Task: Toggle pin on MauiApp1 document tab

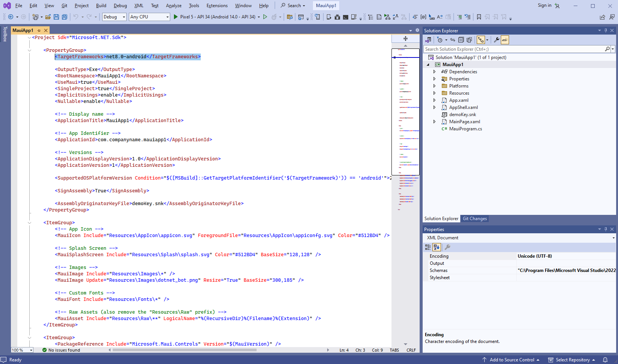Action: click(39, 30)
